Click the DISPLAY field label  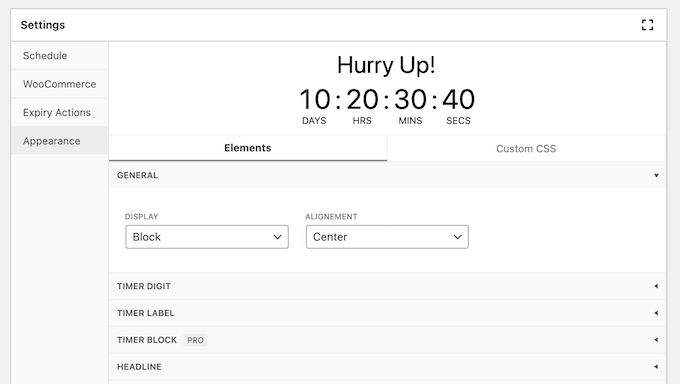pos(141,217)
